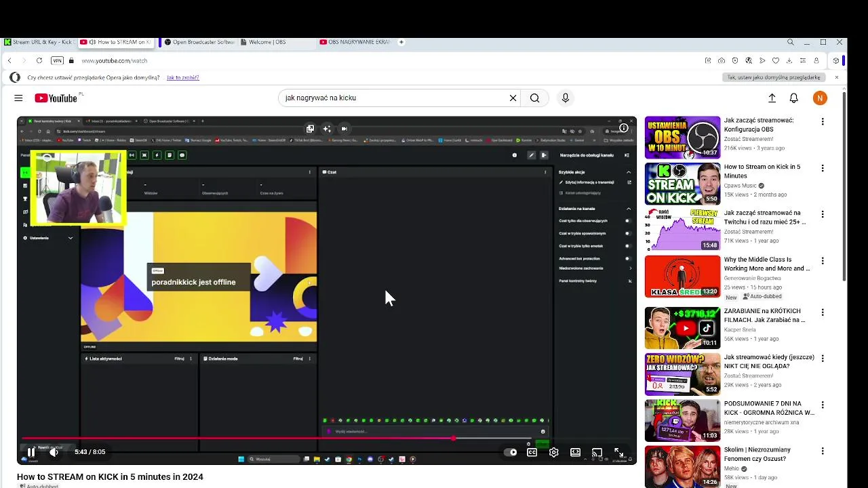Open the extensions cube icon
Image resolution: width=868 pixels, height=488 pixels.
click(836, 60)
